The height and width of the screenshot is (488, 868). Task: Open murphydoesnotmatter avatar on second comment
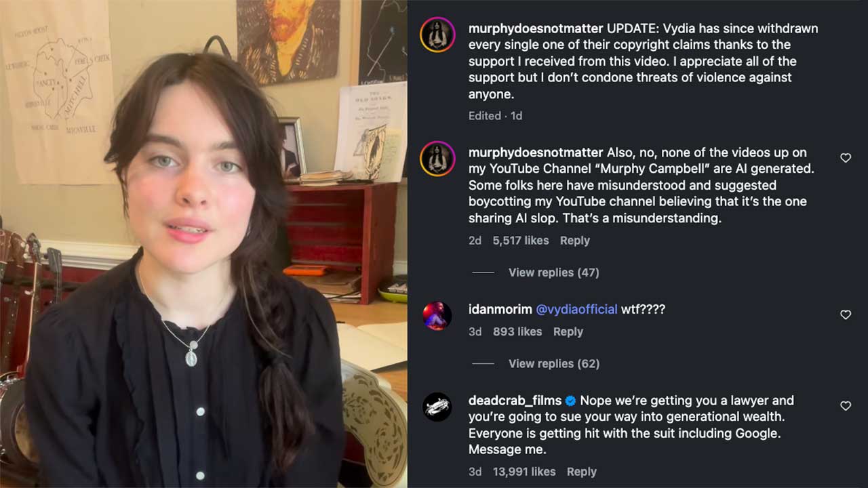point(437,158)
